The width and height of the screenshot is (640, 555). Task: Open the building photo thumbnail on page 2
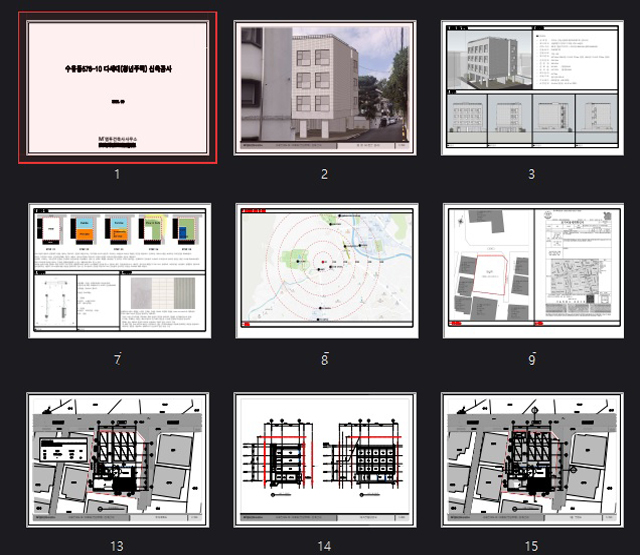[x=324, y=88]
